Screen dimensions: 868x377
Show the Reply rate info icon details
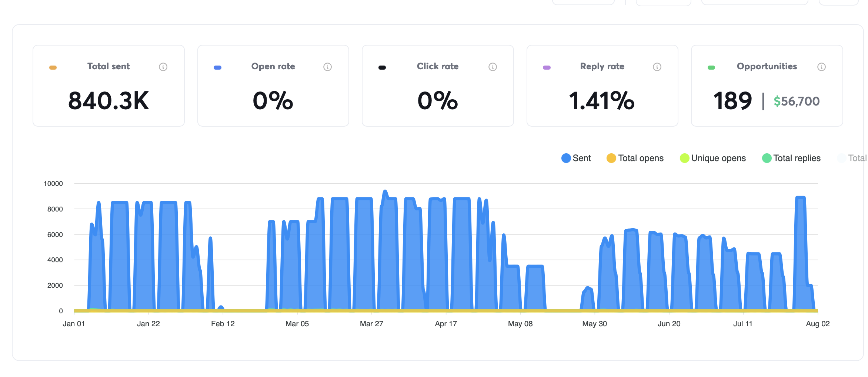point(657,67)
